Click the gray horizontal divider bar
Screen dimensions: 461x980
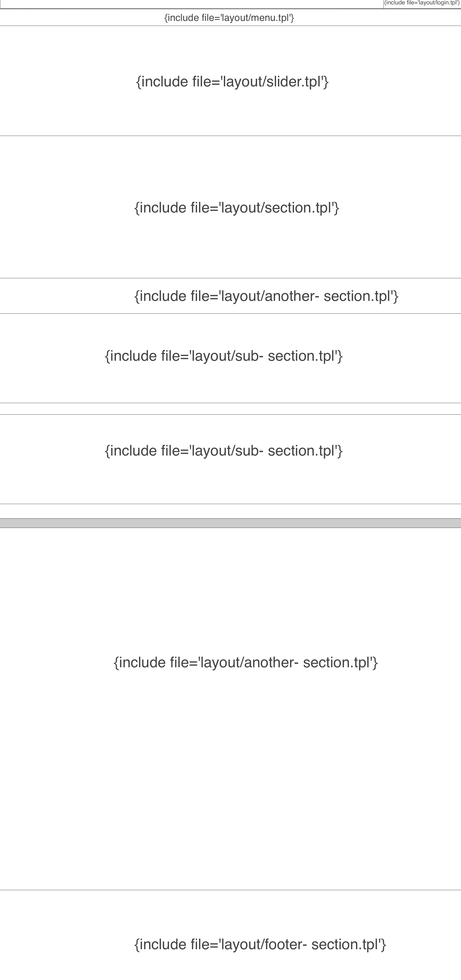(230, 523)
